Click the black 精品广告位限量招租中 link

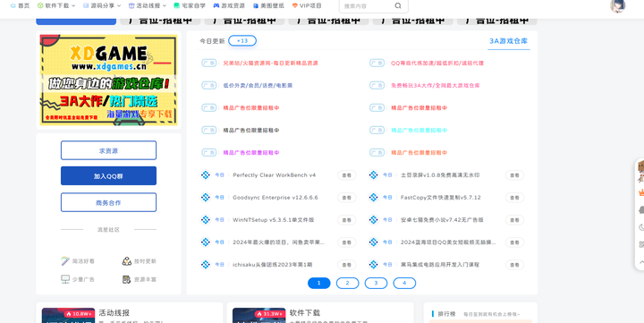point(251,131)
